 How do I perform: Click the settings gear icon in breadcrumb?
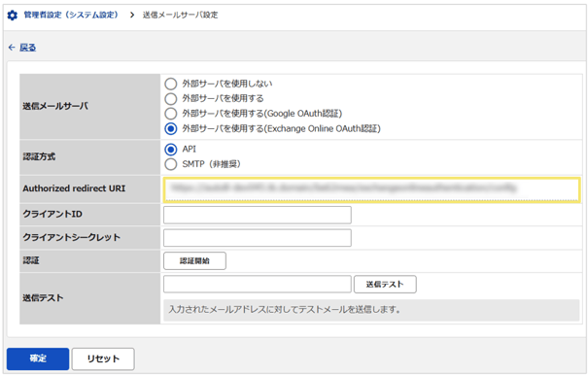coord(13,16)
